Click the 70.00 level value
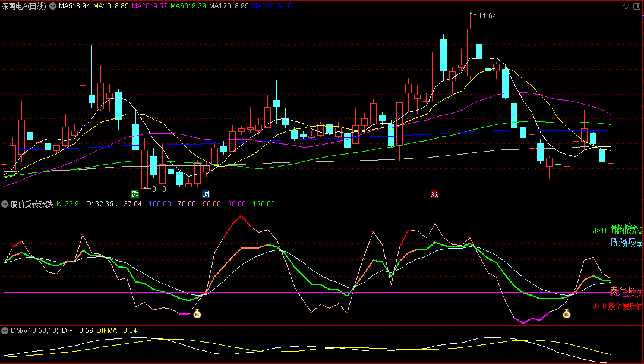Screen dimensions: 644x364 tap(187, 204)
